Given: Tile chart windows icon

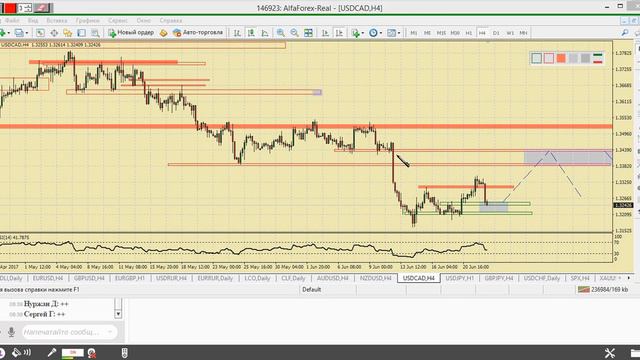Looking at the screenshot, I should pos(308,33).
